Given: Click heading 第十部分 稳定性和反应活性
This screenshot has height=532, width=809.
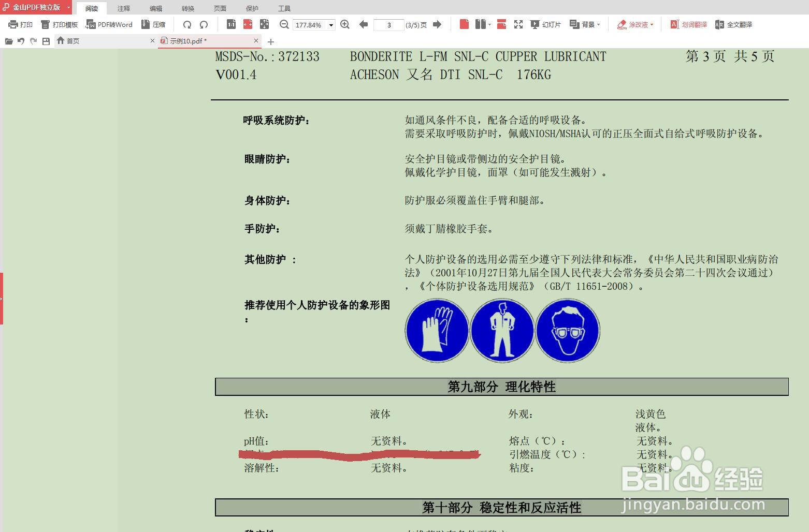Looking at the screenshot, I should [501, 507].
